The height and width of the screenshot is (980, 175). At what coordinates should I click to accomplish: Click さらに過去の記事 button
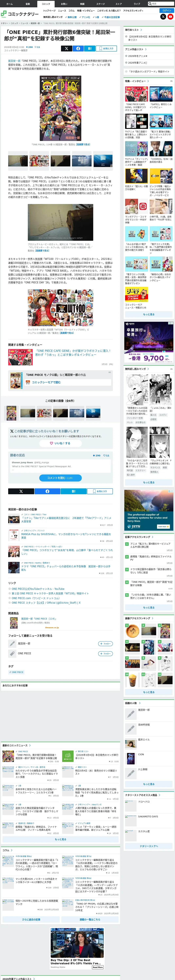31,920
